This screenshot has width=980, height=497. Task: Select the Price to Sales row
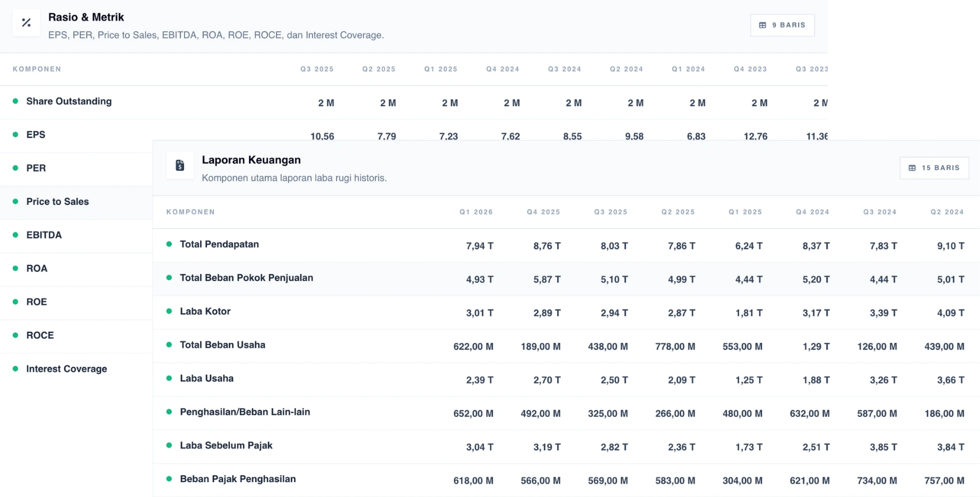pyautogui.click(x=76, y=202)
